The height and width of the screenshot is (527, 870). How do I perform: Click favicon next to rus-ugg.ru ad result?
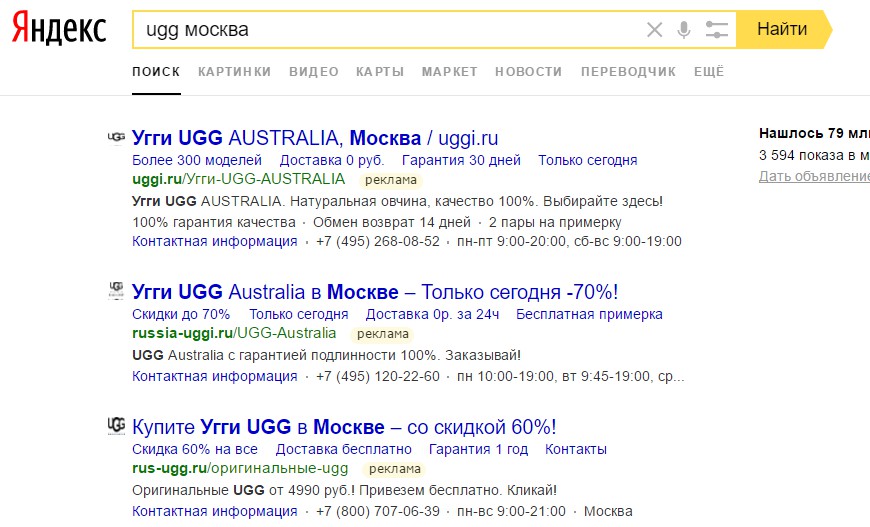coord(116,425)
